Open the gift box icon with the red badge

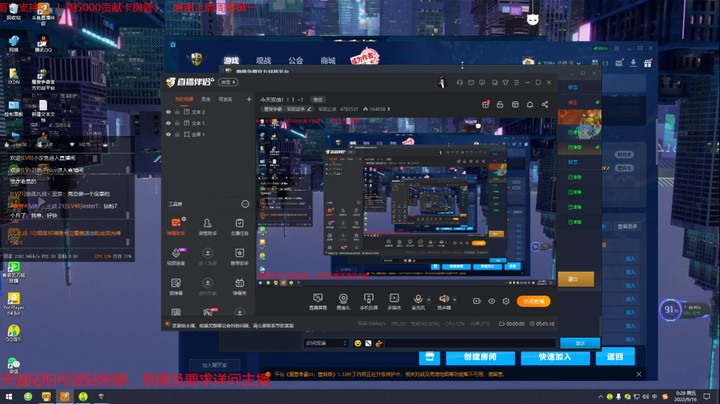pos(485,105)
